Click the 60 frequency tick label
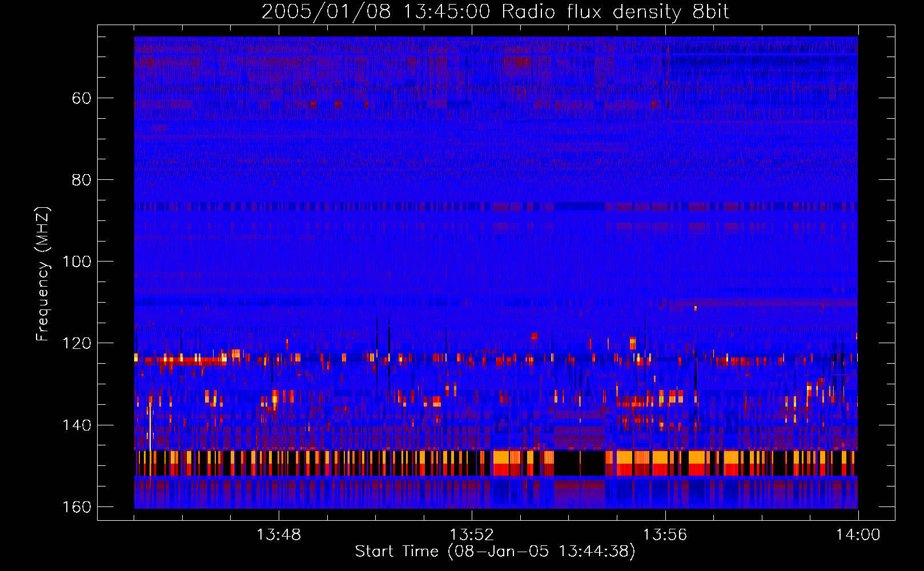The image size is (924, 571). point(82,98)
